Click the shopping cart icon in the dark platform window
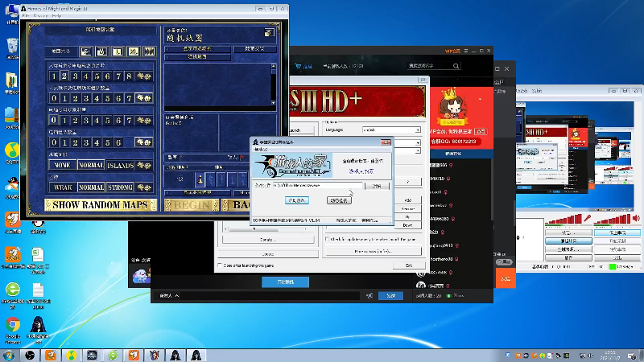The width and height of the screenshot is (644, 362). click(298, 66)
